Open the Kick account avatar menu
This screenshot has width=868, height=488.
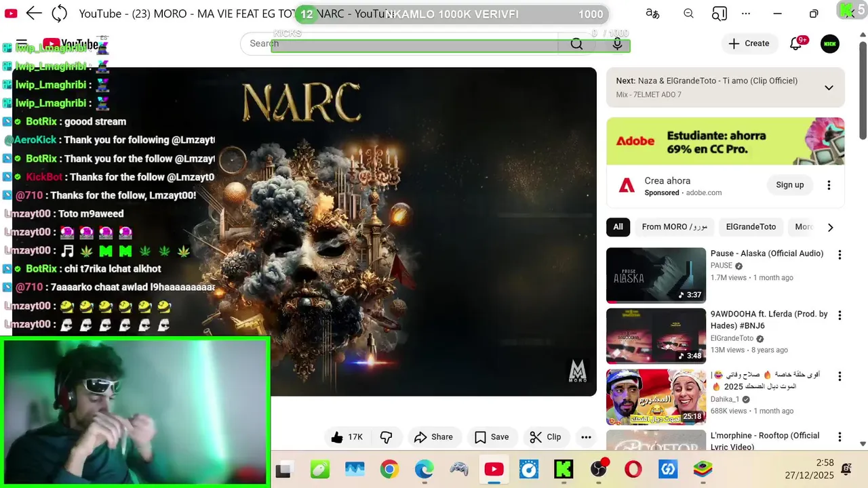(x=830, y=43)
